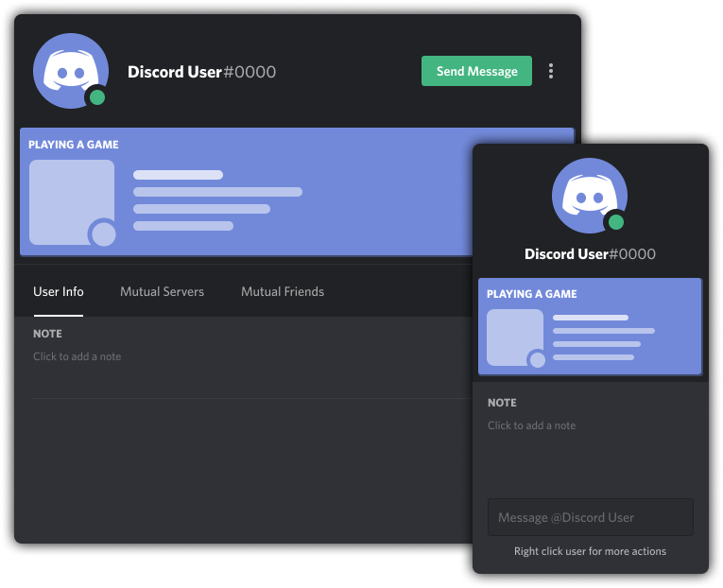Focus the Message @Discord User input field

pyautogui.click(x=590, y=517)
